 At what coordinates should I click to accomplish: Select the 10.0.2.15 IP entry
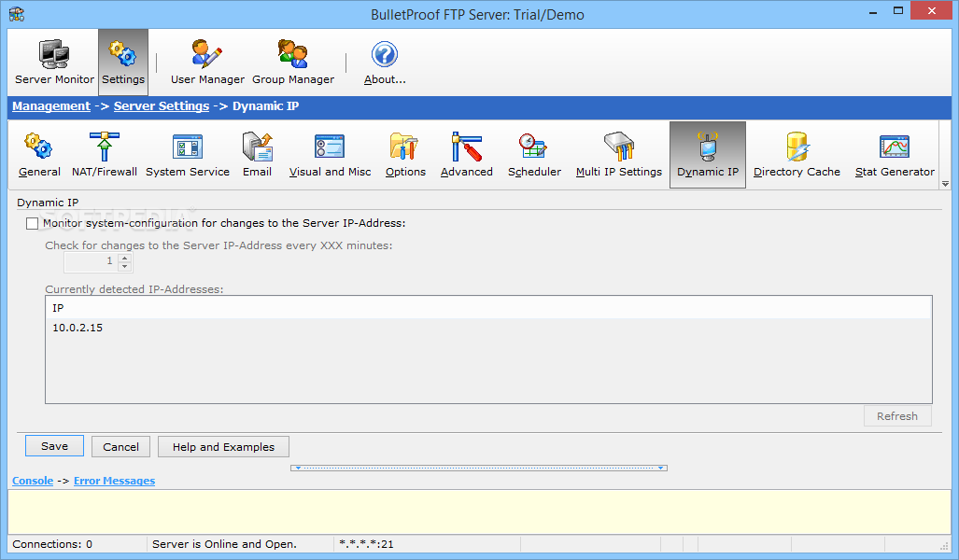coord(488,328)
